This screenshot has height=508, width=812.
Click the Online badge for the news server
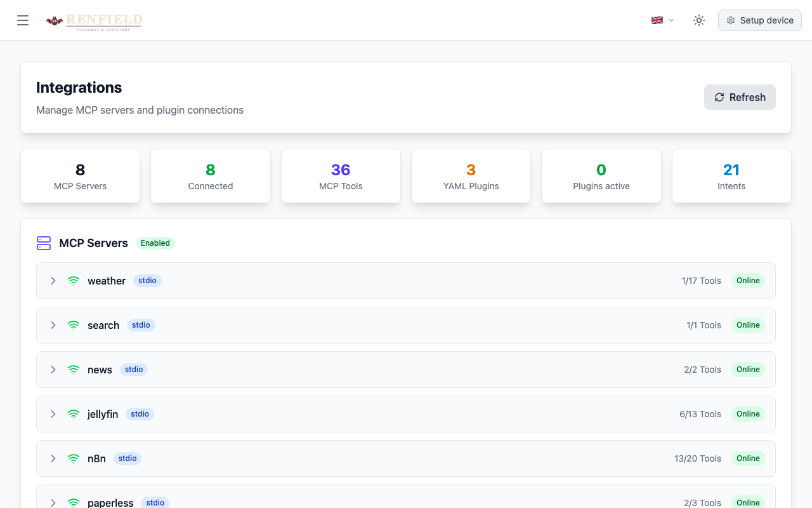click(748, 370)
